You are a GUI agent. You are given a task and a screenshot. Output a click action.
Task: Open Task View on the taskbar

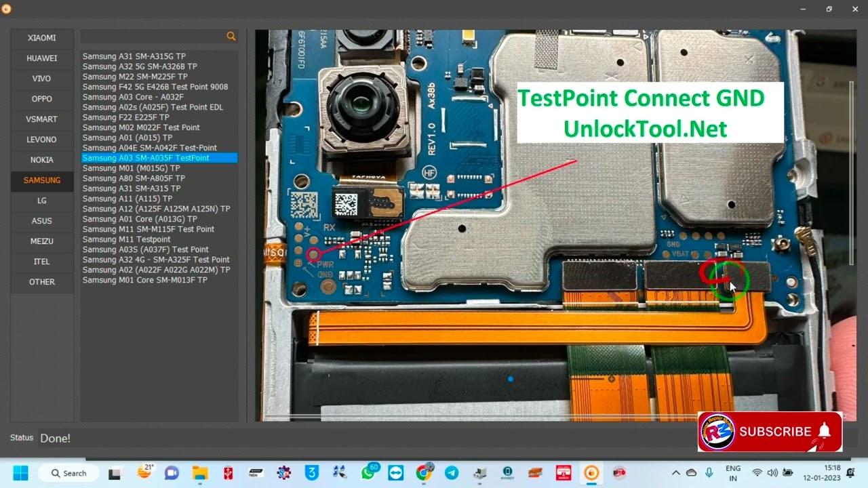(115, 473)
